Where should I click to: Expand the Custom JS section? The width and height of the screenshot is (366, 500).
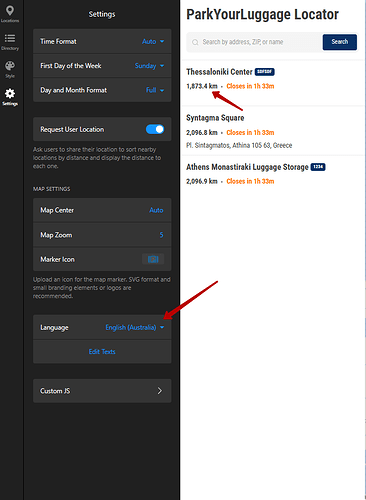pyautogui.click(x=102, y=391)
